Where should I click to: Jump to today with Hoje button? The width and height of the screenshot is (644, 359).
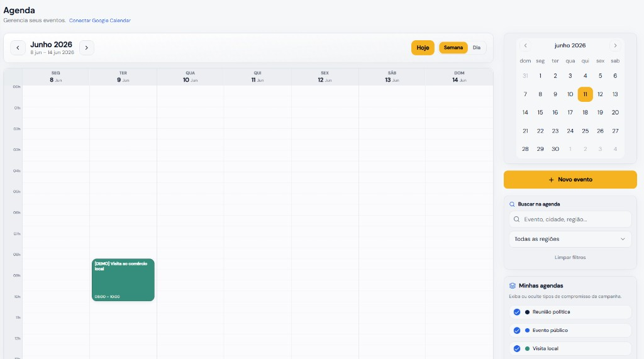[423, 48]
